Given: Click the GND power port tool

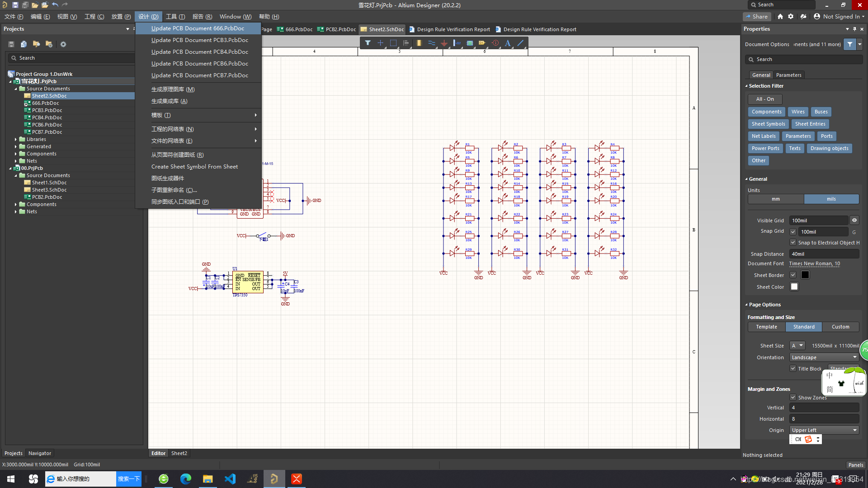Looking at the screenshot, I should pyautogui.click(x=444, y=43).
